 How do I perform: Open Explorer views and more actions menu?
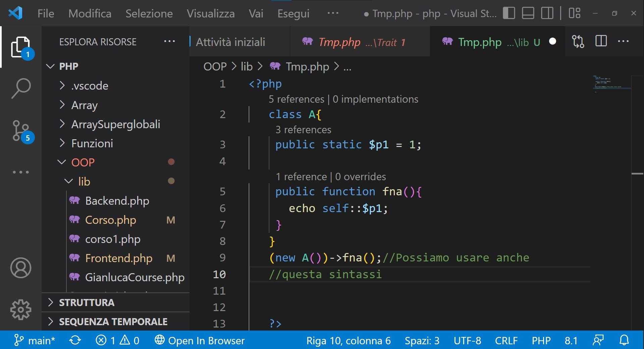[x=169, y=42]
